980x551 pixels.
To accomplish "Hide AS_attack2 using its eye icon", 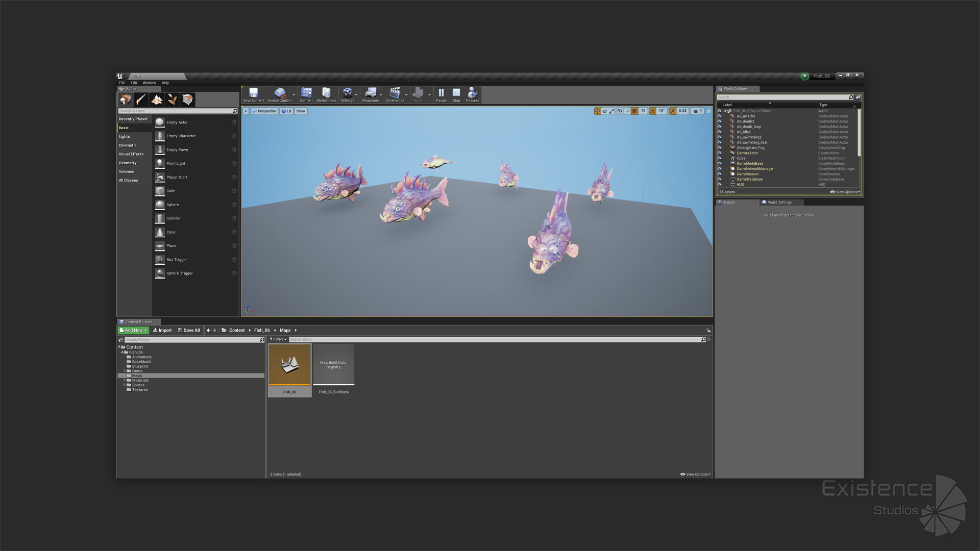I will pos(720,116).
